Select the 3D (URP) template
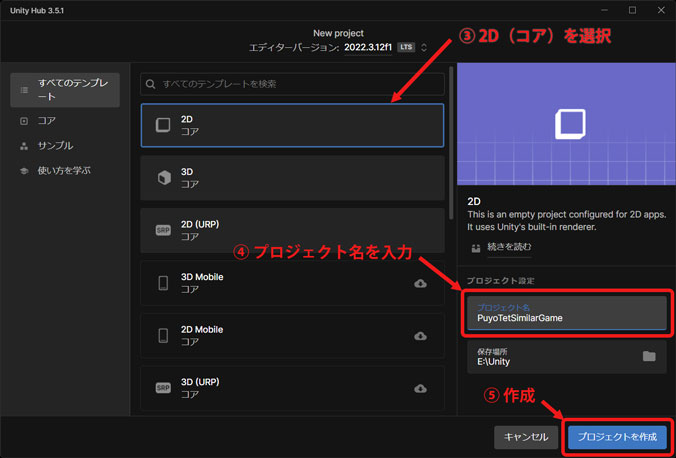This screenshot has height=458, width=676. pos(292,388)
